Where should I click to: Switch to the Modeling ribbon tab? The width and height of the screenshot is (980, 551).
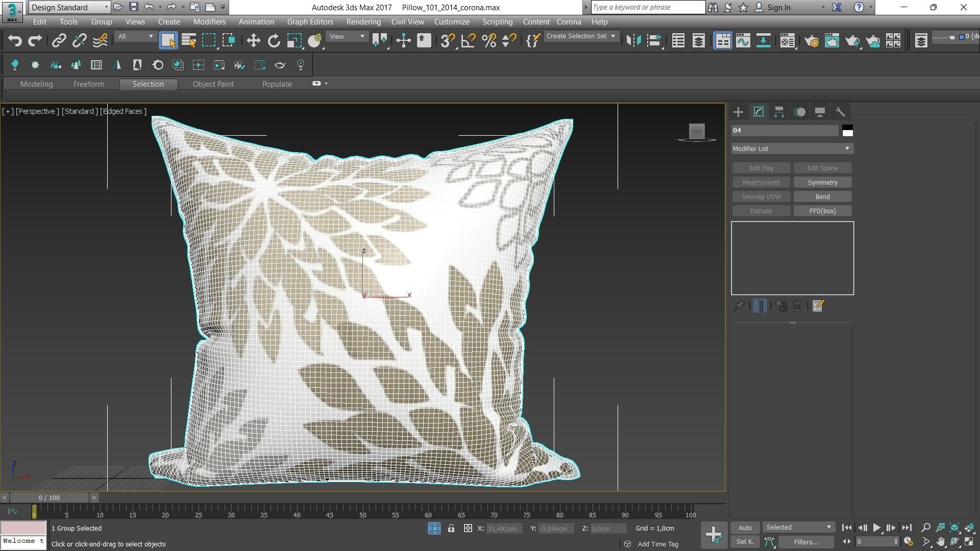pos(36,84)
